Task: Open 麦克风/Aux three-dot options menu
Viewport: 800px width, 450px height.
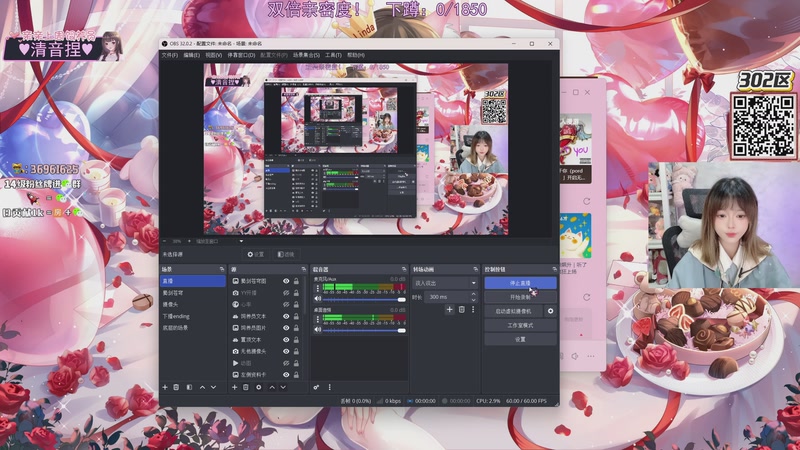Action: tap(317, 288)
